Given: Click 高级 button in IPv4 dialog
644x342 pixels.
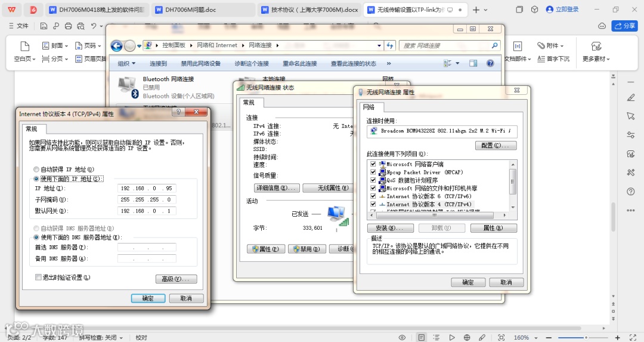Looking at the screenshot, I should 176,279.
